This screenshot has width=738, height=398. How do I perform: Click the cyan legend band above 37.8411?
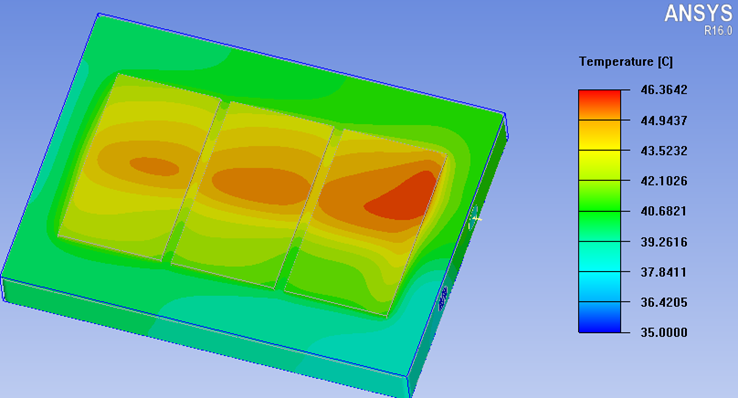pos(599,256)
